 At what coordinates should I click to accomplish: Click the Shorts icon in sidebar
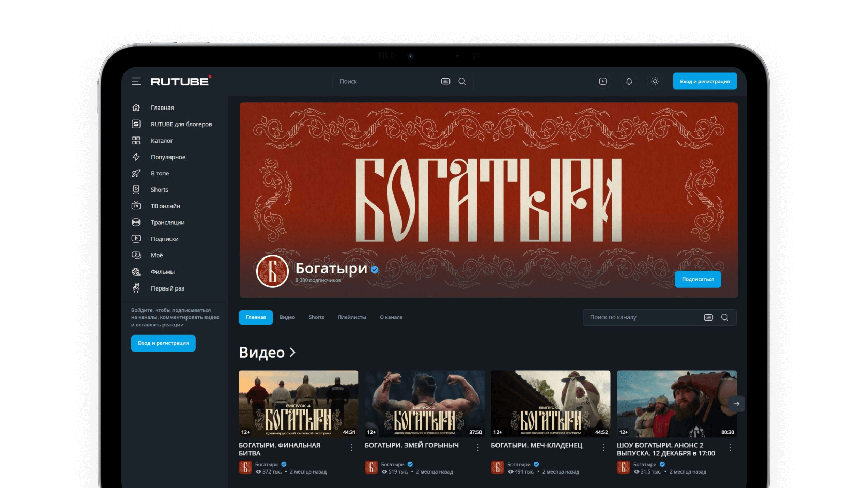tap(136, 189)
